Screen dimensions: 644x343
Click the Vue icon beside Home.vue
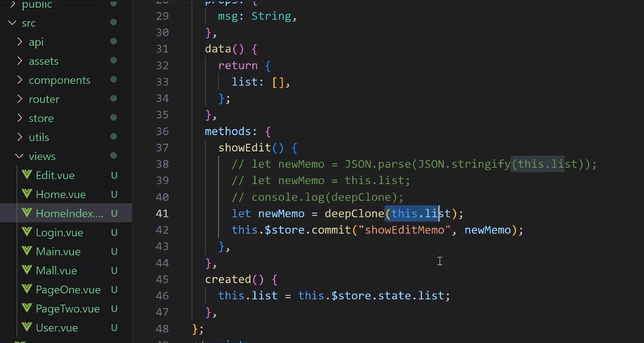(27, 193)
